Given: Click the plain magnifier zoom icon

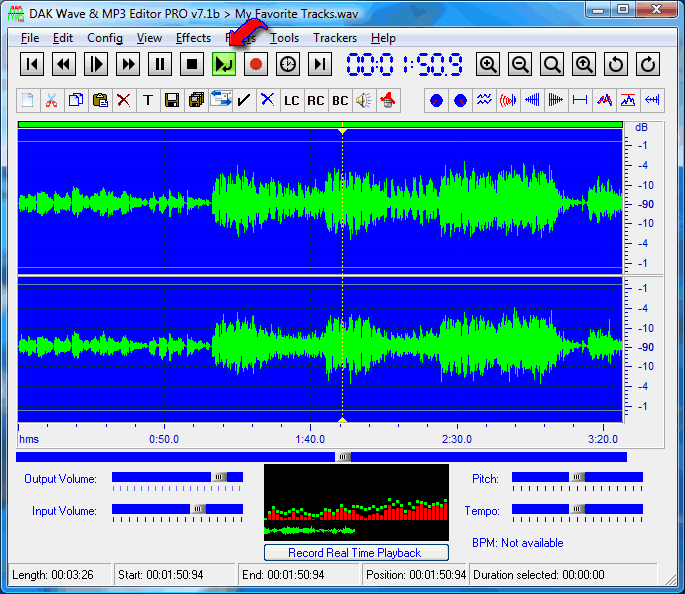Looking at the screenshot, I should coord(552,64).
